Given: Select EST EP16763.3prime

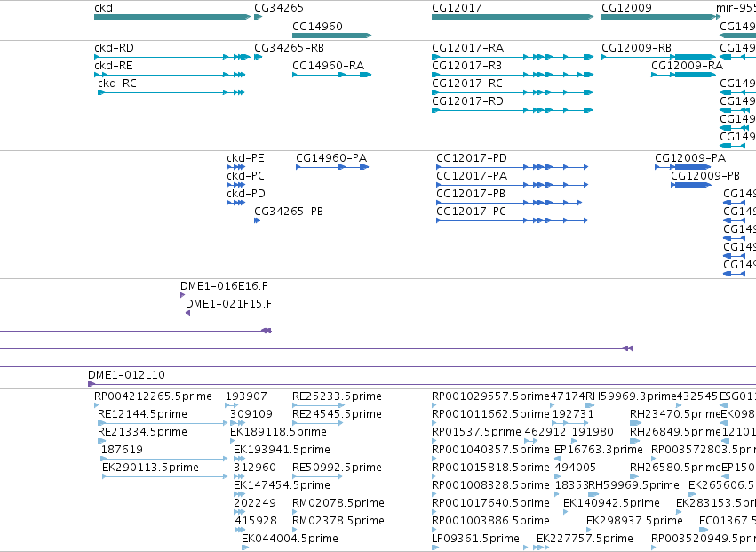Looking at the screenshot, I should [558, 459].
